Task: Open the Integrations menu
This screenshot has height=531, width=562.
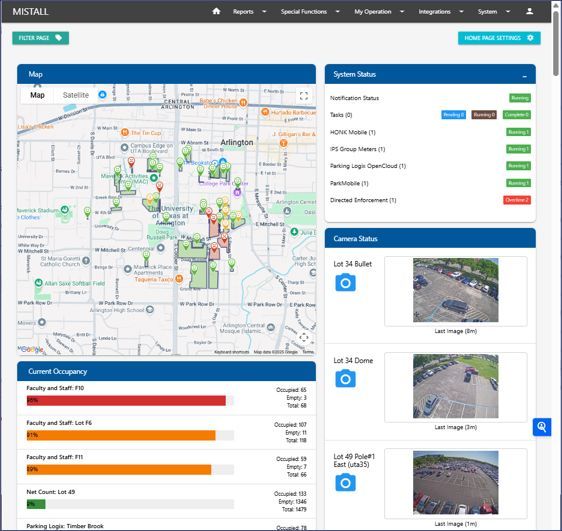Action: pyautogui.click(x=440, y=11)
